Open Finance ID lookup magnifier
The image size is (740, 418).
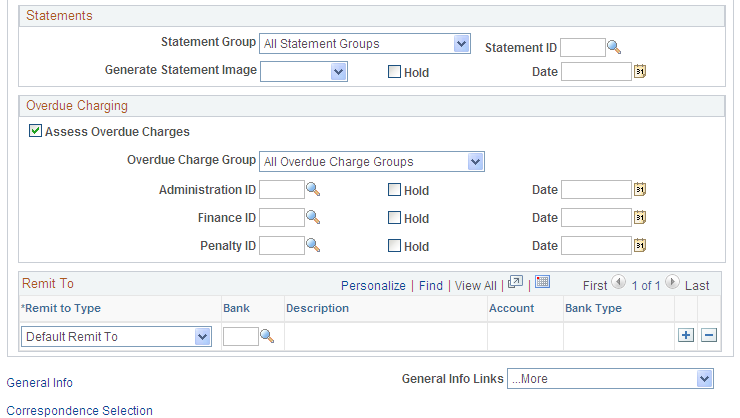click(313, 217)
